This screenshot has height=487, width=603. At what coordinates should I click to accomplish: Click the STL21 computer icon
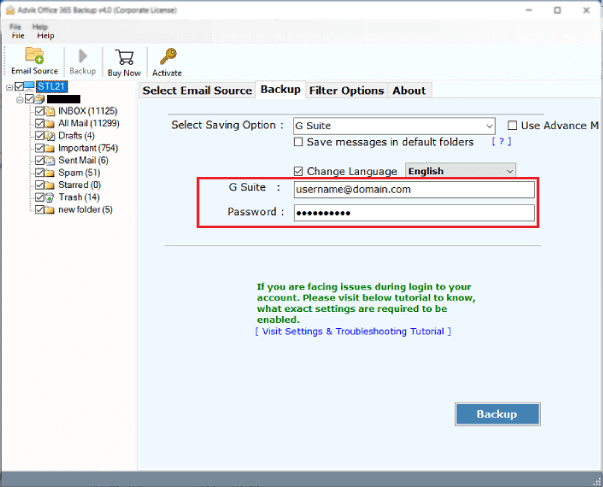pos(30,86)
